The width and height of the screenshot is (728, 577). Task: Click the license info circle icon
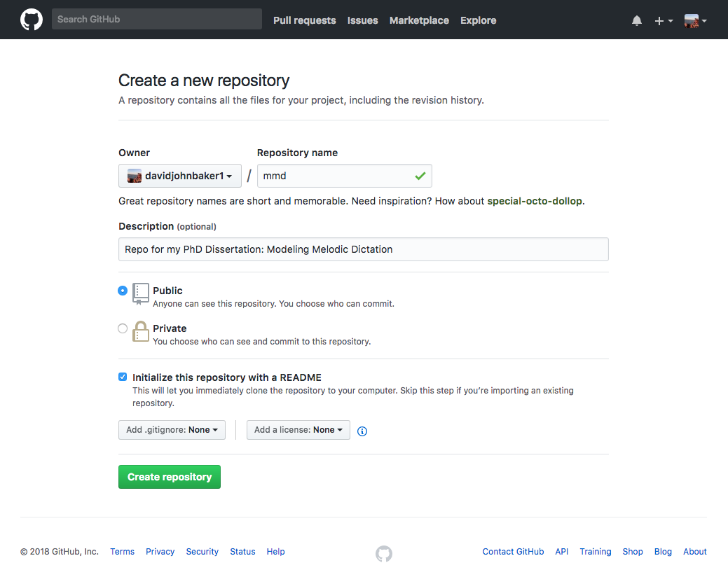[x=362, y=431]
